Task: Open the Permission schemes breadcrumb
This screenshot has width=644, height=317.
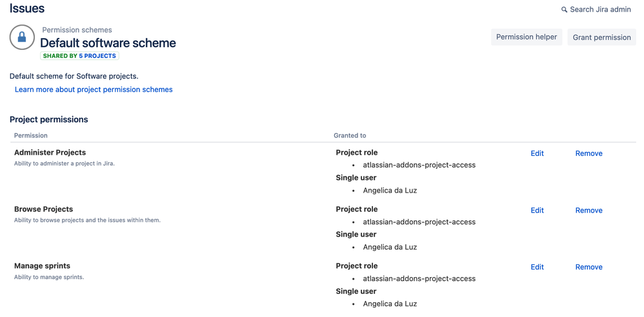Action: (77, 30)
